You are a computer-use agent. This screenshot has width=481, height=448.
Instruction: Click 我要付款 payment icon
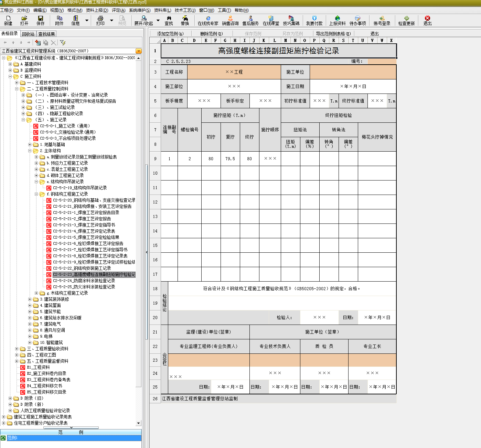coord(314,20)
